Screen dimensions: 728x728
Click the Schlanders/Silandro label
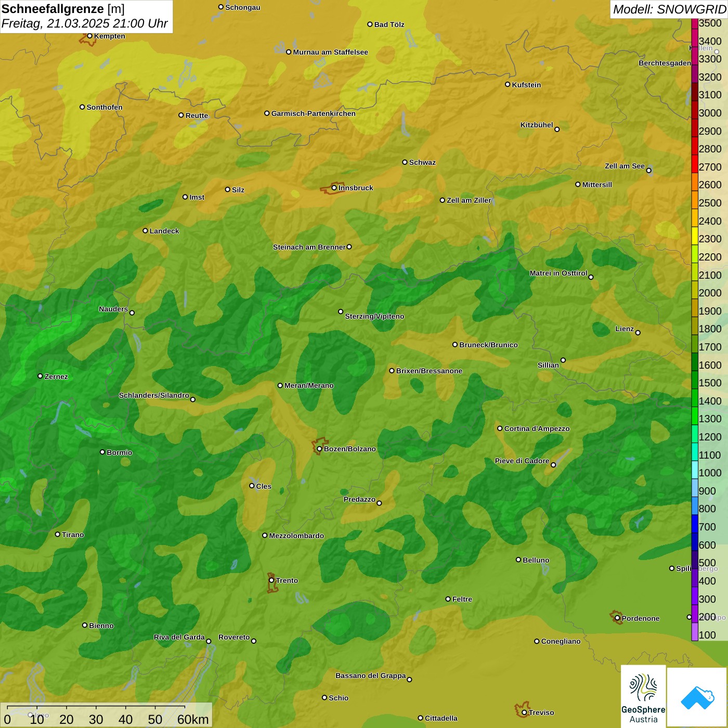pos(154,395)
